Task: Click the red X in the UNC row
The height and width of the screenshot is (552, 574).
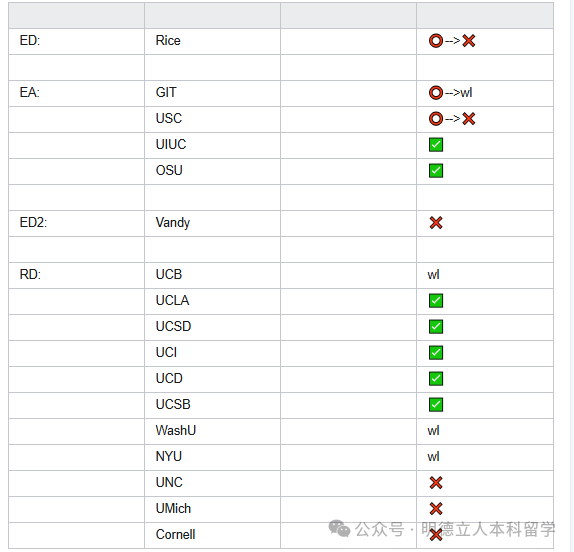Action: tap(436, 482)
